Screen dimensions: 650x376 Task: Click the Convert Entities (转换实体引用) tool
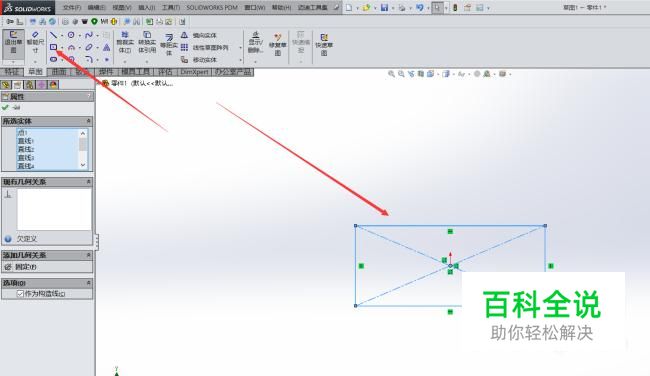147,42
